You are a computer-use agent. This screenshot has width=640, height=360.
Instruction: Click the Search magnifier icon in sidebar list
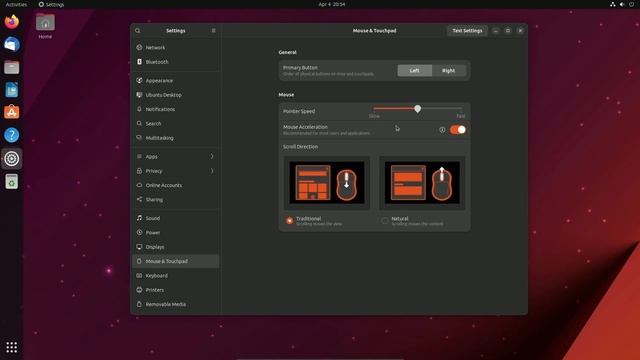pyautogui.click(x=139, y=123)
